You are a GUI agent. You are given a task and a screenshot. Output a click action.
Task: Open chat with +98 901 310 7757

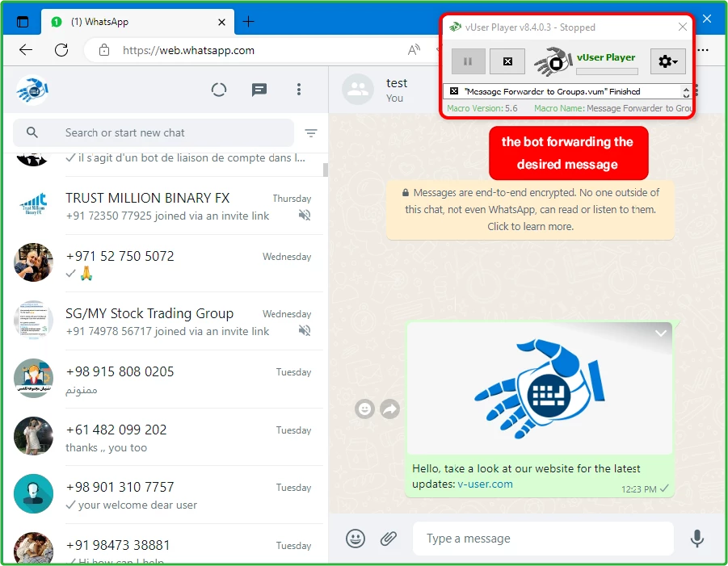(163, 495)
